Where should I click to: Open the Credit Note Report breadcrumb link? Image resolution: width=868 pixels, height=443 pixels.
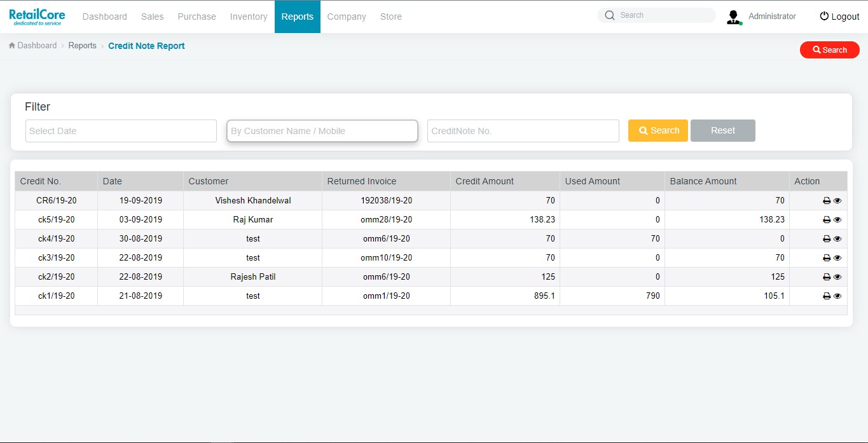147,46
